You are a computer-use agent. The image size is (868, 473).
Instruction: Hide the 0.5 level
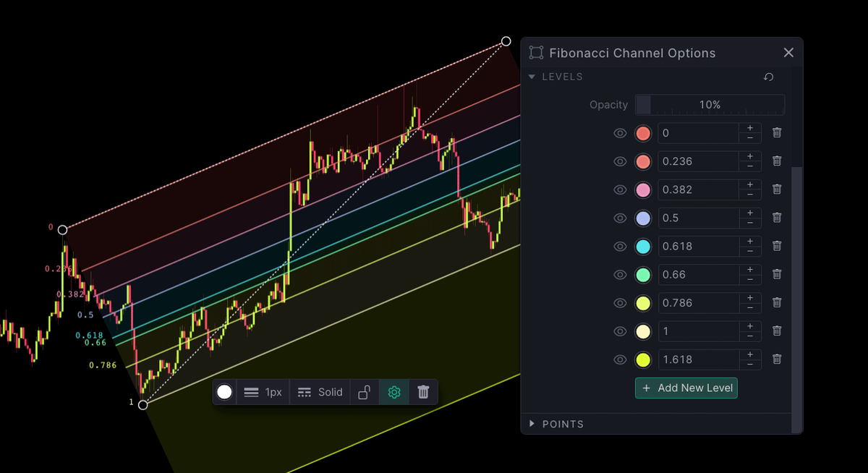point(620,218)
